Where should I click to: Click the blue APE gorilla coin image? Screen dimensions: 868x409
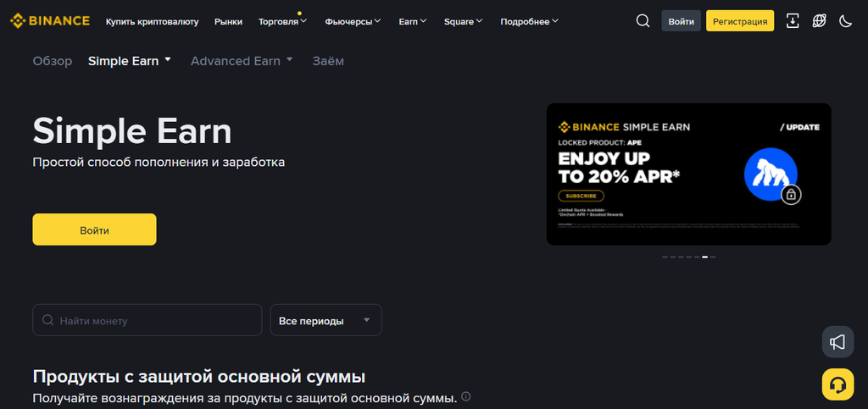(x=771, y=174)
